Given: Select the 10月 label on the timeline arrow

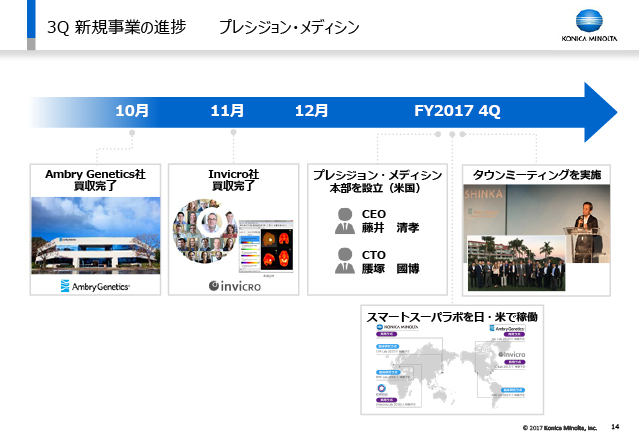Looking at the screenshot, I should point(132,111).
